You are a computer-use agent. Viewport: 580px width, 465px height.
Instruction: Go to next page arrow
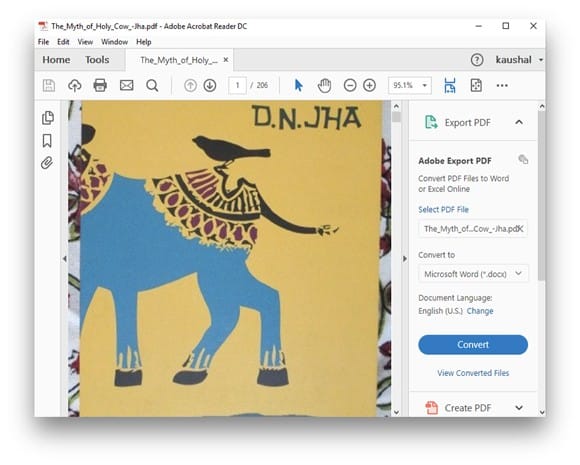(210, 85)
